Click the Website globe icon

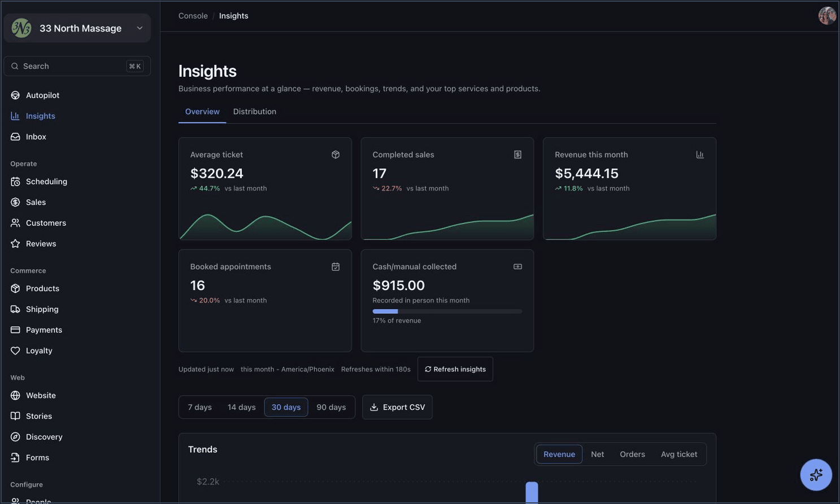(15, 396)
